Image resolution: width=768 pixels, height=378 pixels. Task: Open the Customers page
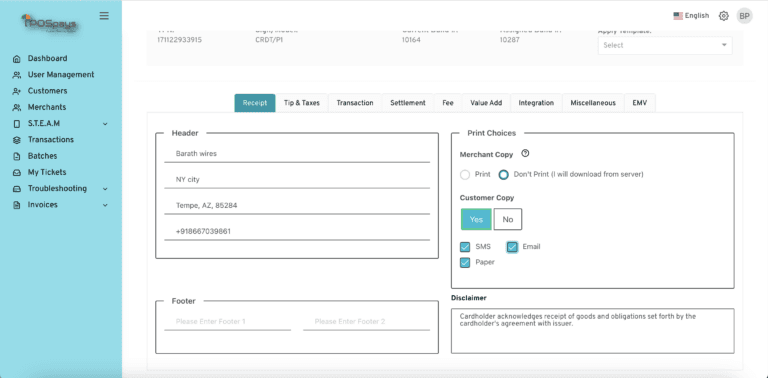pos(48,91)
